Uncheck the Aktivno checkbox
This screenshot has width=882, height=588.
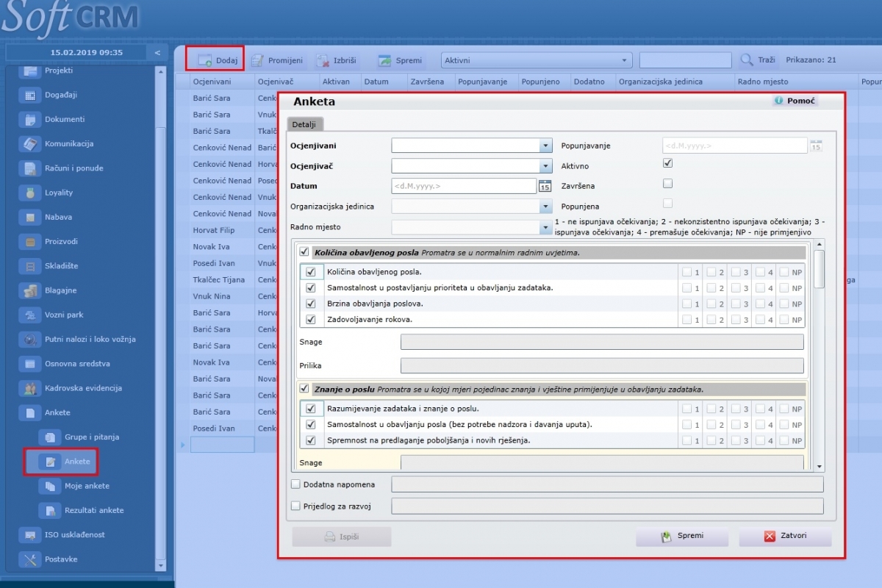point(667,163)
